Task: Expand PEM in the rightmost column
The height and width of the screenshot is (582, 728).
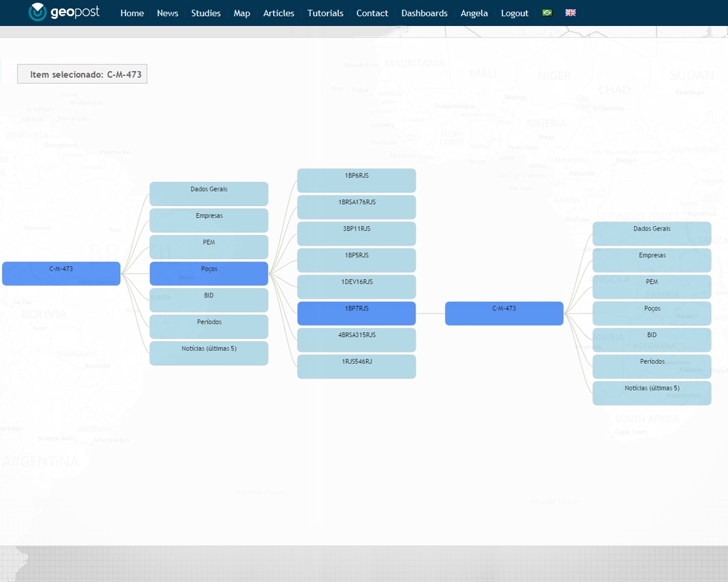Action: click(x=652, y=287)
